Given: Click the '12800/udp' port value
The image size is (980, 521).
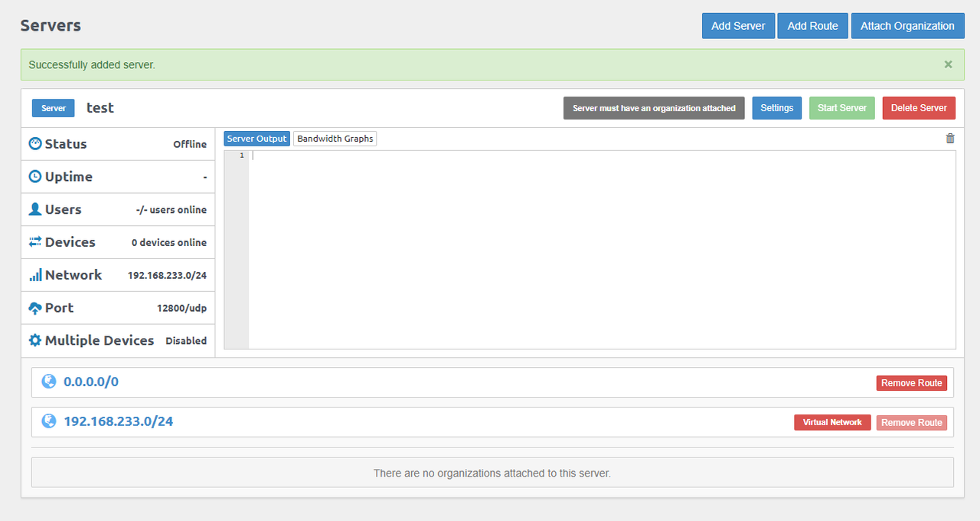Looking at the screenshot, I should (x=181, y=308).
